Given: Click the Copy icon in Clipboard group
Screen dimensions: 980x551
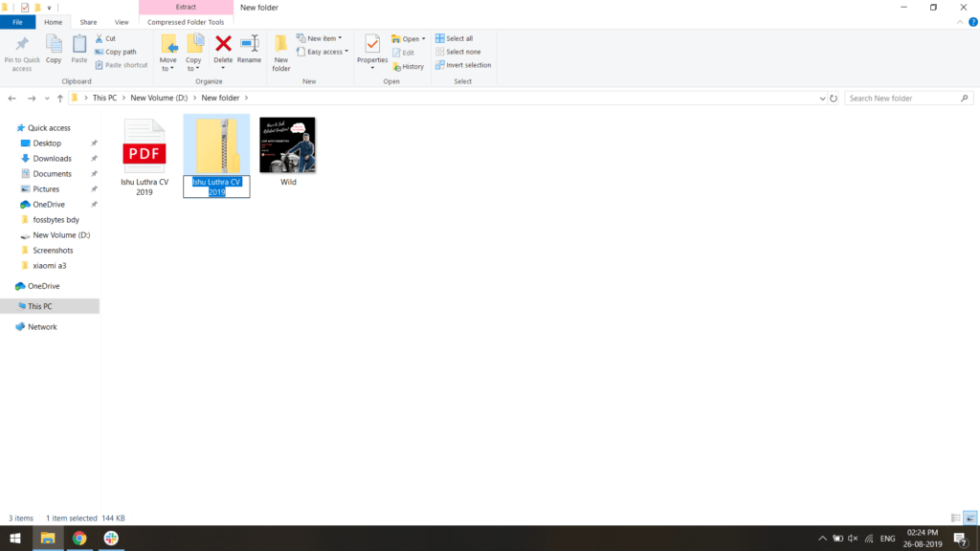Looking at the screenshot, I should 54,50.
